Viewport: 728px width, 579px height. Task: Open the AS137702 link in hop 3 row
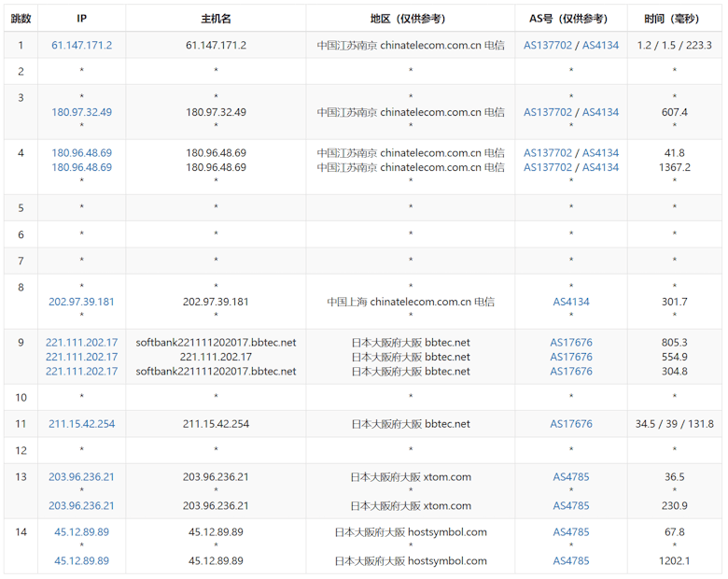coord(548,112)
